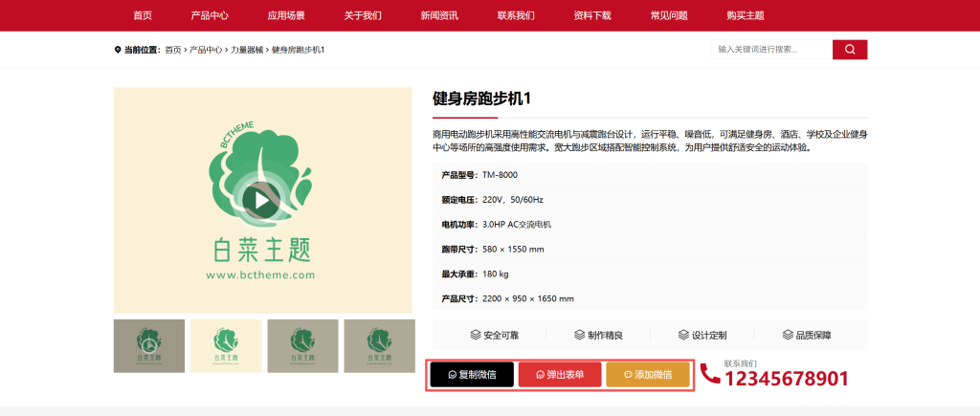Image resolution: width=980 pixels, height=416 pixels.
Task: Click the 力量器械 breadcrumb link
Action: tap(247, 50)
